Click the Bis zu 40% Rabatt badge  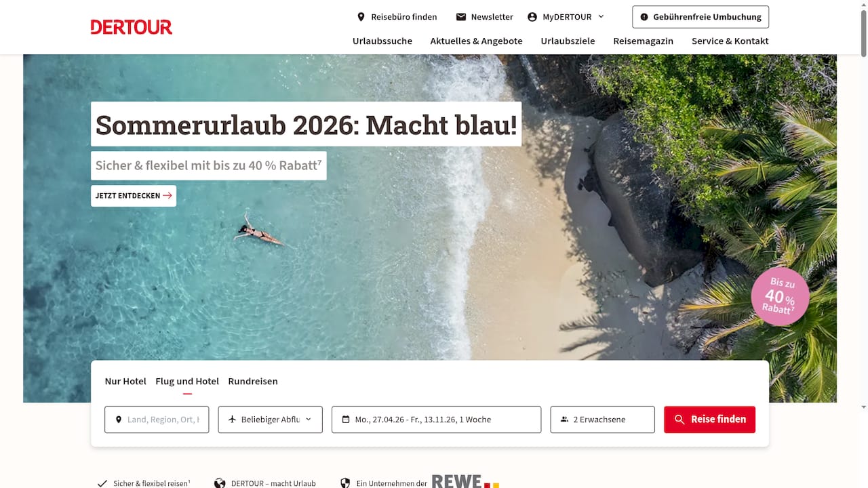780,296
